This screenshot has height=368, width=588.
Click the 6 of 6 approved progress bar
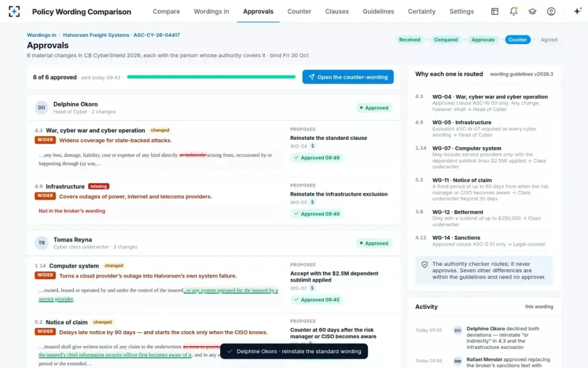pos(211,77)
